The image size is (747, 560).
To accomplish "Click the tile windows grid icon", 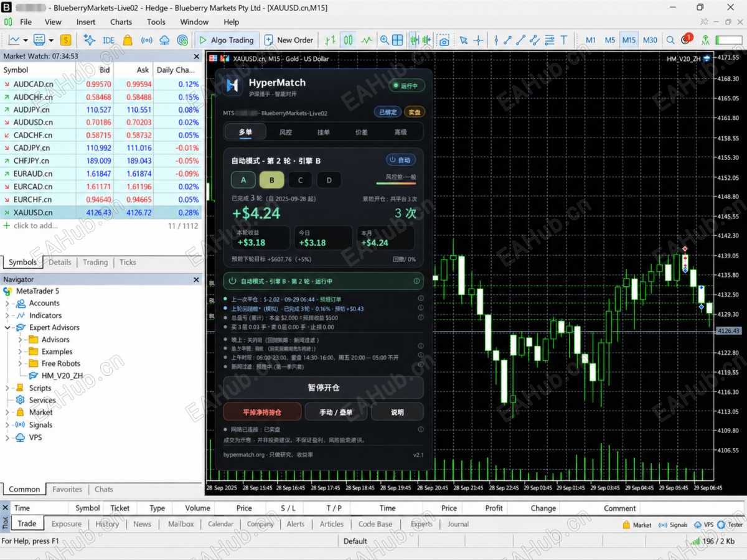I will pyautogui.click(x=398, y=40).
